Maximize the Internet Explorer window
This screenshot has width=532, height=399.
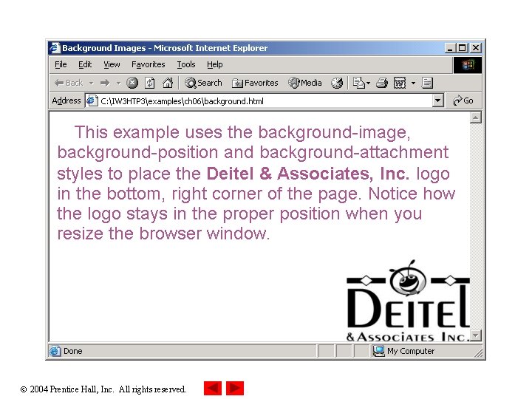click(x=462, y=48)
